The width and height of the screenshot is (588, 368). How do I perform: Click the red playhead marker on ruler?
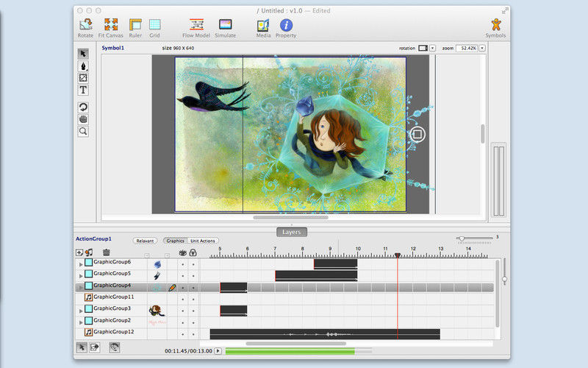[x=398, y=255]
